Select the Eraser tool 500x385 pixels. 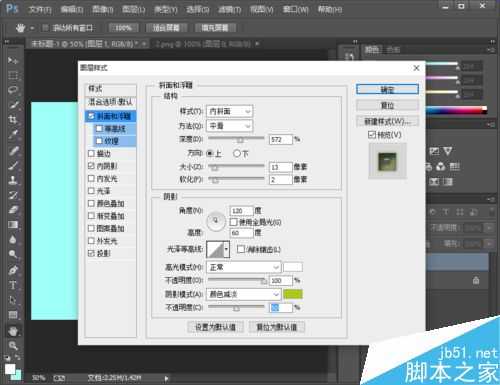(13, 210)
